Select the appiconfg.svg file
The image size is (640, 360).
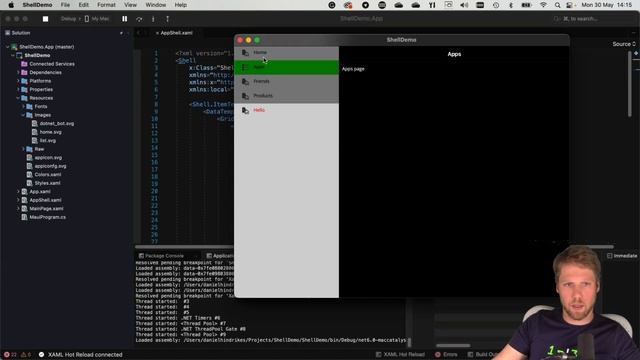(x=50, y=166)
